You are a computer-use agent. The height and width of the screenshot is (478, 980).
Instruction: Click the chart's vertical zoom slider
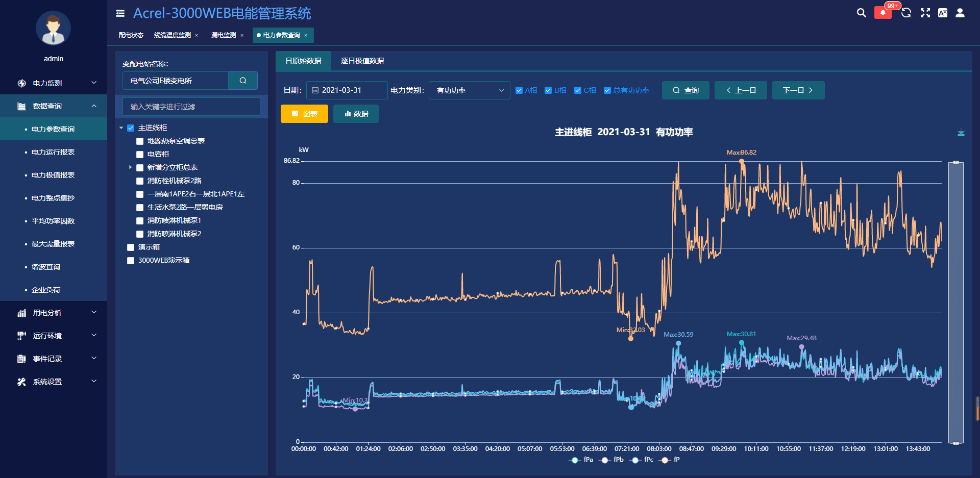point(955,303)
